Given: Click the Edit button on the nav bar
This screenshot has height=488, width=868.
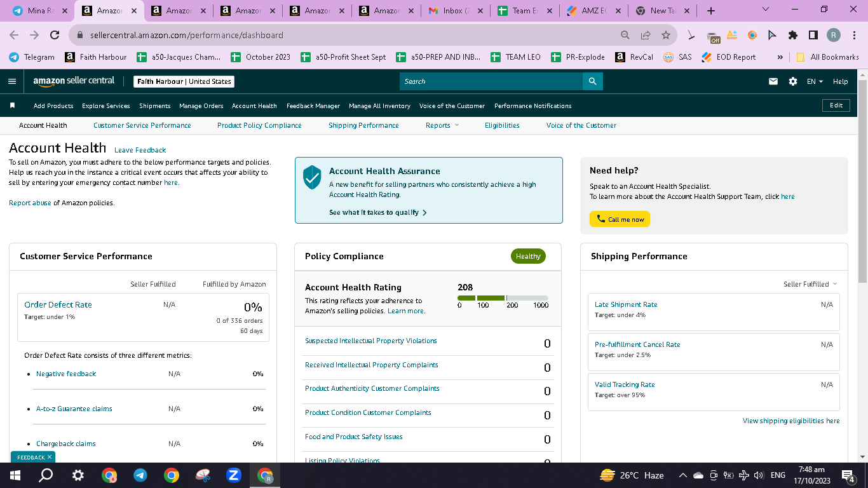Looking at the screenshot, I should pos(836,105).
